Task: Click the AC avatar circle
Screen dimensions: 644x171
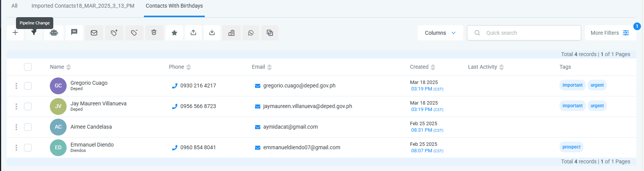Action: [x=58, y=127]
